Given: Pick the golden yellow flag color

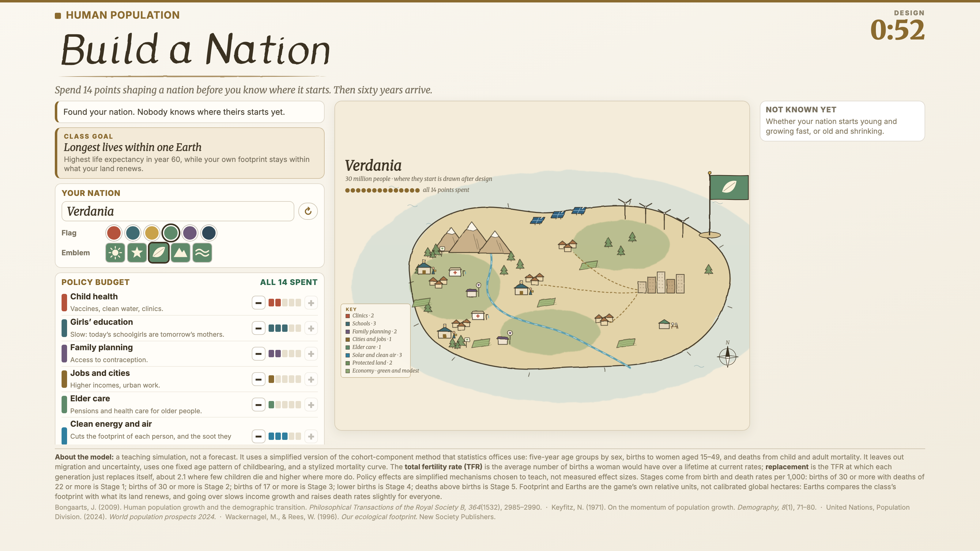Looking at the screenshot, I should tap(152, 233).
